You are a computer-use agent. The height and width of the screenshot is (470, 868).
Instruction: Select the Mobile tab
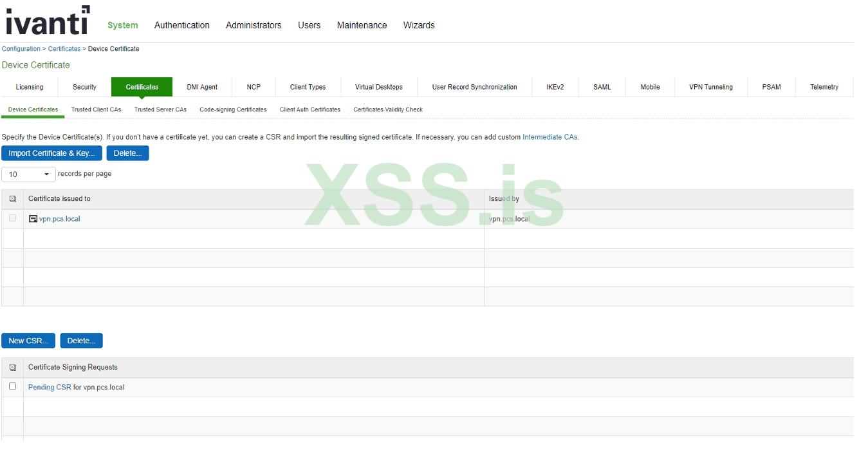pyautogui.click(x=651, y=87)
